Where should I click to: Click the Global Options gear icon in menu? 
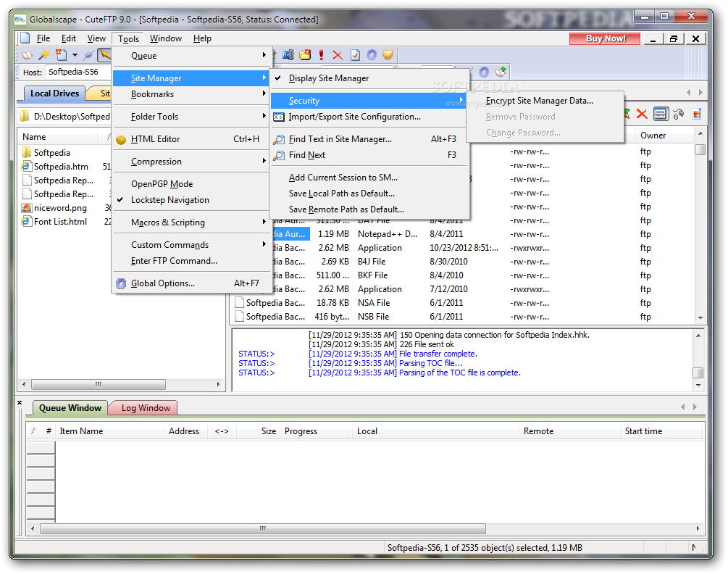121,283
